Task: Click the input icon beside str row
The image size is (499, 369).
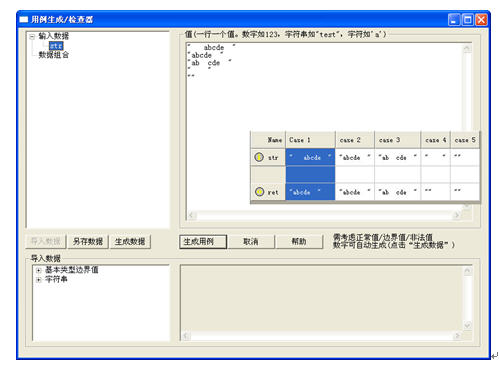Action: pyautogui.click(x=259, y=157)
